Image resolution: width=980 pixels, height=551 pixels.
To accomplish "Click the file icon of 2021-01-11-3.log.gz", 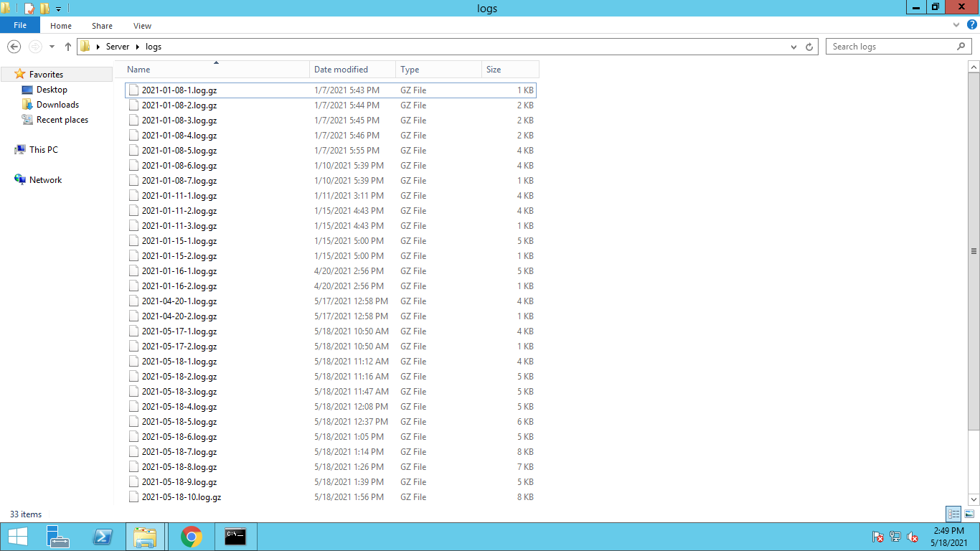I will [133, 226].
